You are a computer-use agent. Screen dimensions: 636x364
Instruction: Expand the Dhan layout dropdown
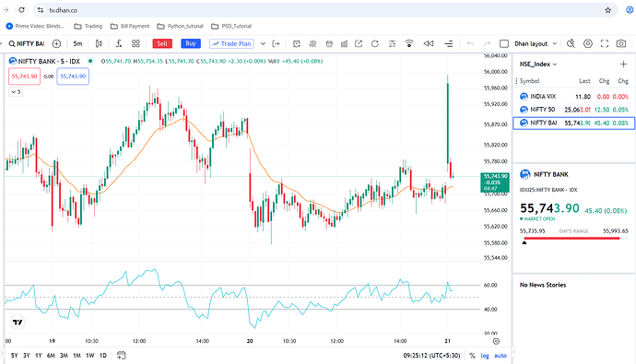tap(555, 44)
